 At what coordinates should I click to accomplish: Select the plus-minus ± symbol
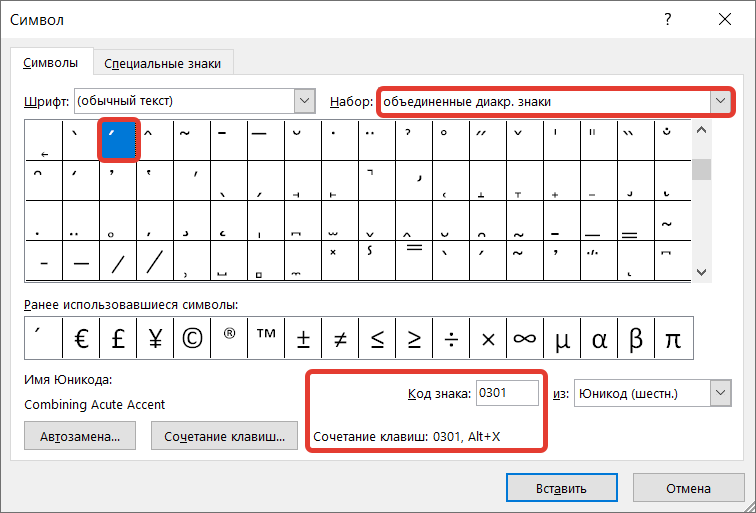[303, 338]
